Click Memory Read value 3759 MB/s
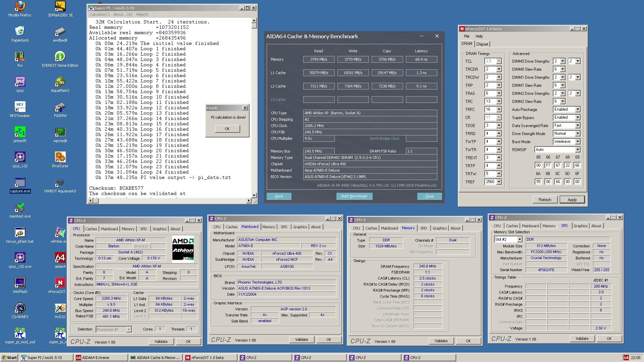Screen dimensions: 644x362 tap(319, 59)
